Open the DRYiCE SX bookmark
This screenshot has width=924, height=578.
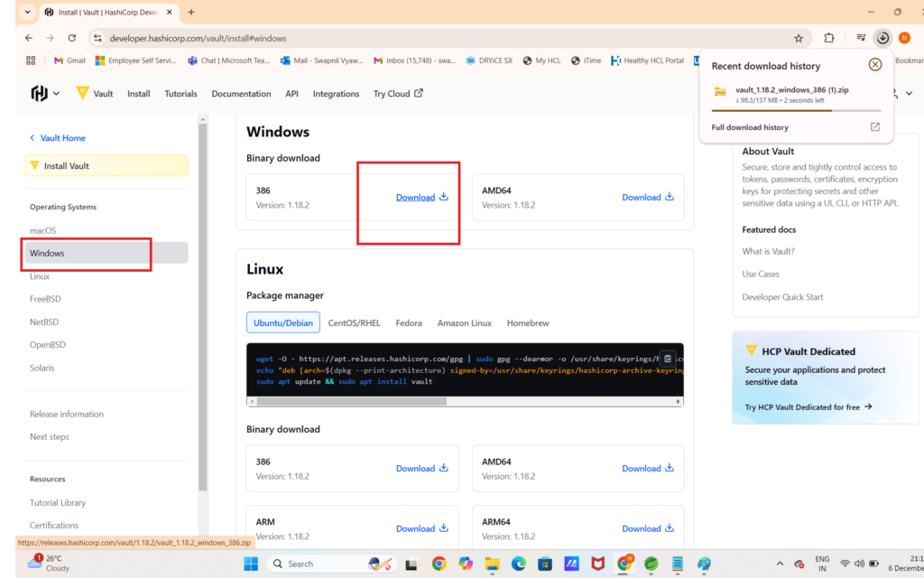tap(489, 61)
